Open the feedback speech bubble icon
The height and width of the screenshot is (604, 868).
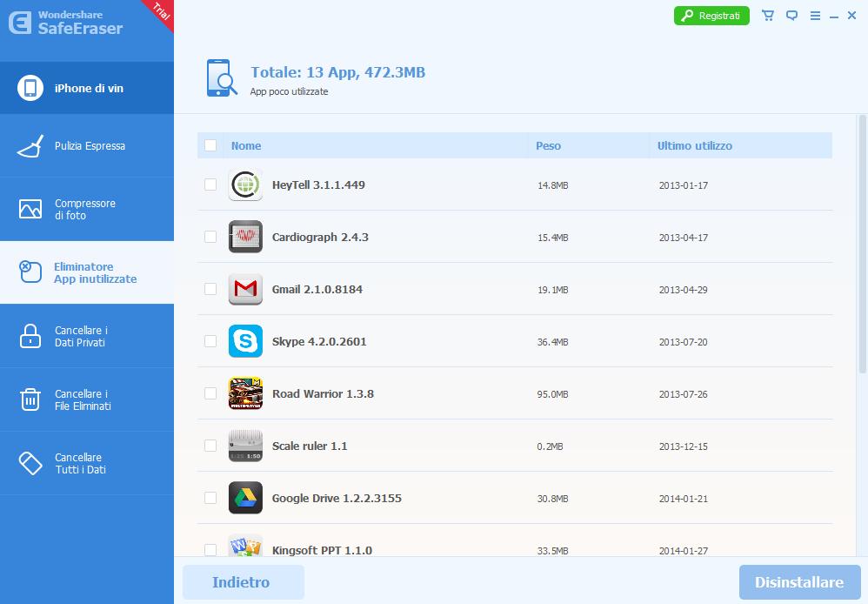click(x=792, y=16)
